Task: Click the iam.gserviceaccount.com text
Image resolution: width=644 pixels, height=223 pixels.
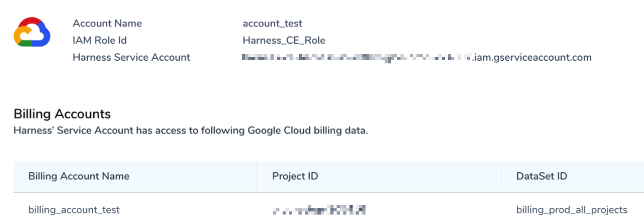Action: pos(533,57)
